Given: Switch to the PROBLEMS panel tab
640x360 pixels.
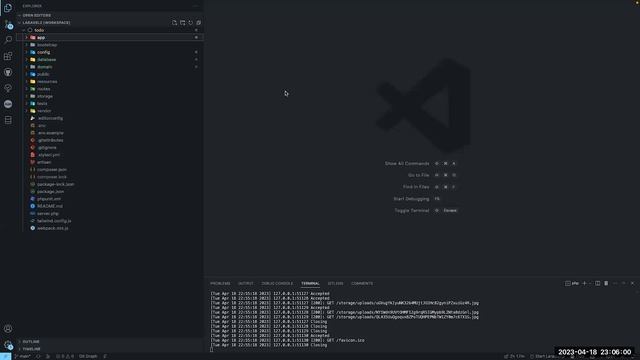Looking at the screenshot, I should click(x=220, y=284).
